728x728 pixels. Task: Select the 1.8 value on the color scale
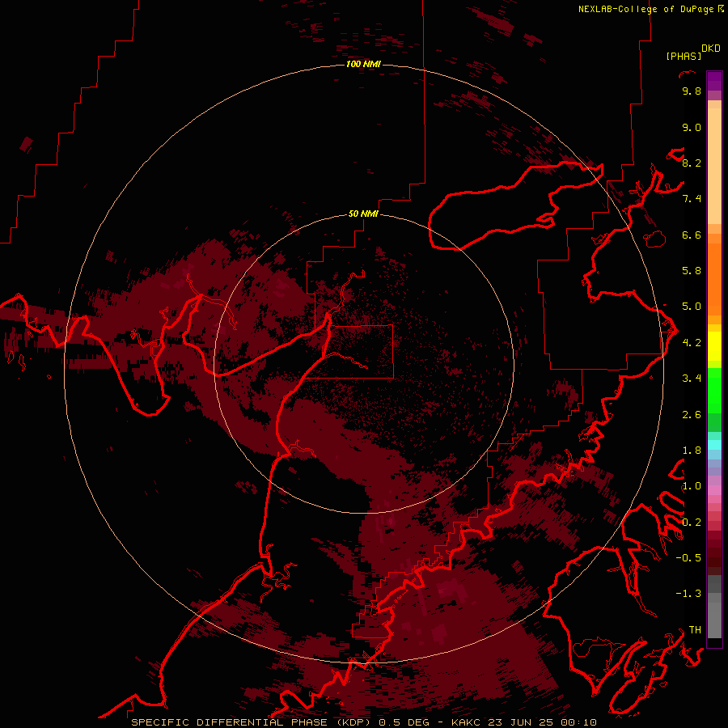click(x=692, y=451)
